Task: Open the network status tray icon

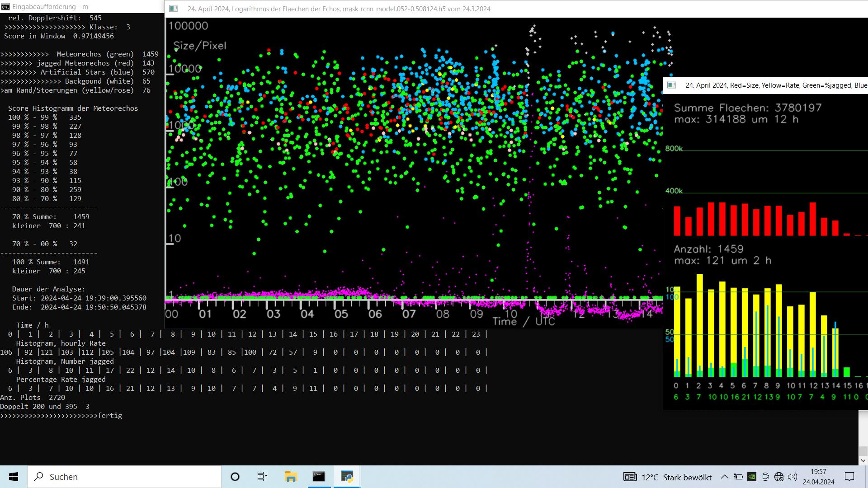Action: click(779, 477)
